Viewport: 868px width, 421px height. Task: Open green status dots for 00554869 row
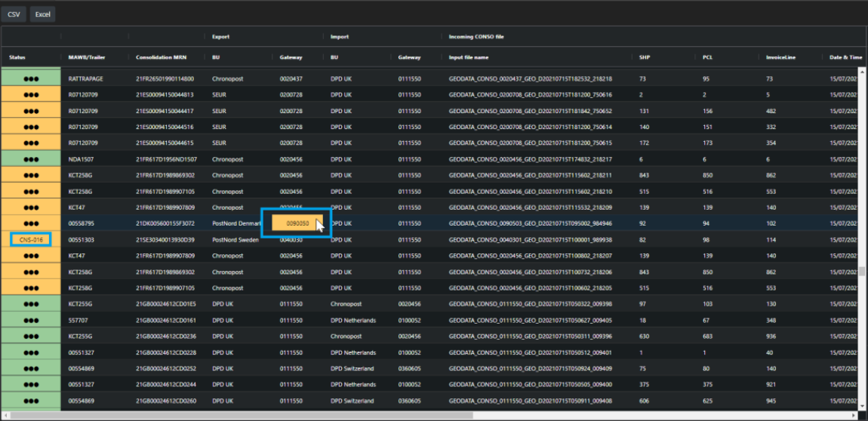pos(31,368)
